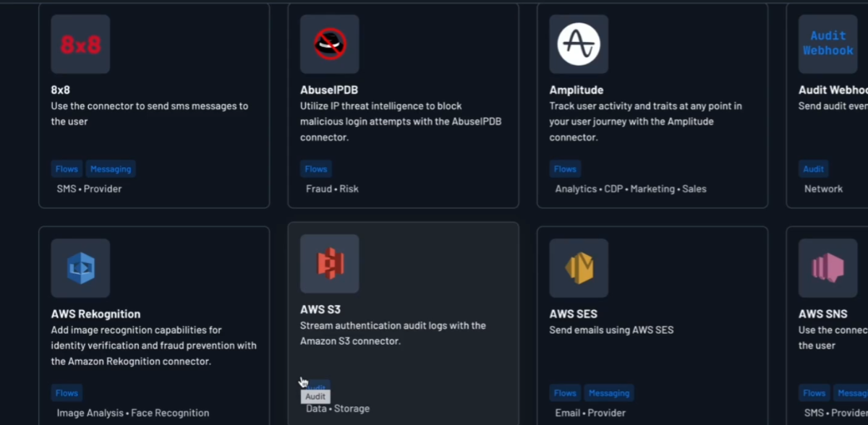Select AbuseIPDB description about IP threat intelligence
868x425 pixels.
click(401, 121)
